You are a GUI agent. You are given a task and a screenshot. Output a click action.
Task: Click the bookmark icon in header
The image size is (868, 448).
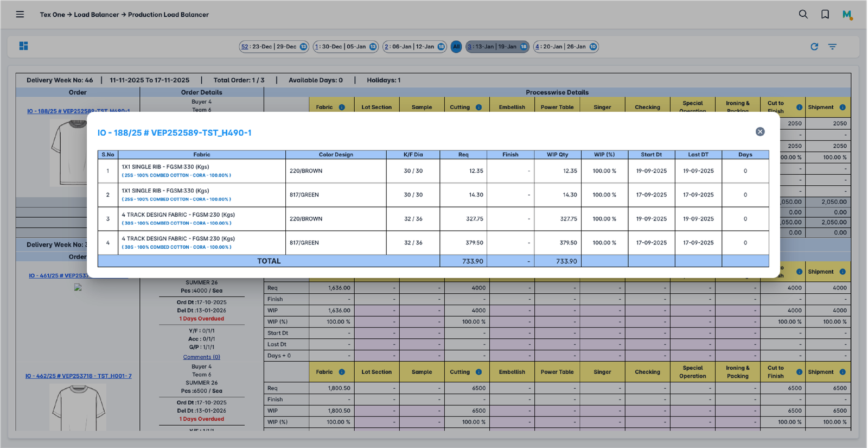[825, 15]
